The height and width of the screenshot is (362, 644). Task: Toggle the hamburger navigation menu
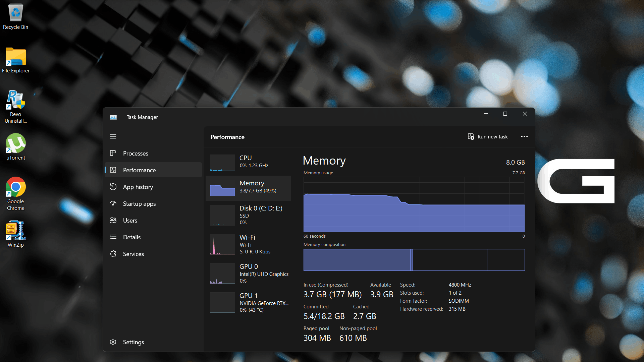(113, 136)
